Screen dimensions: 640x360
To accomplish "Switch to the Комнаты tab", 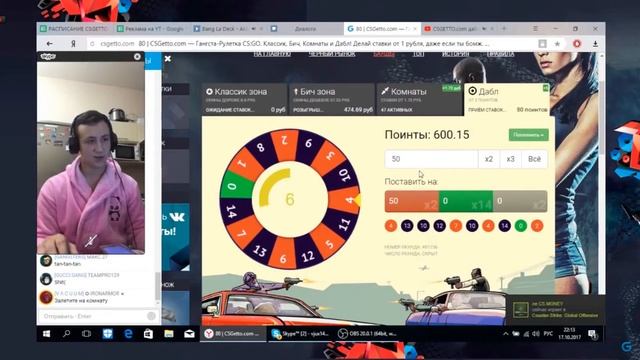I will [x=419, y=100].
